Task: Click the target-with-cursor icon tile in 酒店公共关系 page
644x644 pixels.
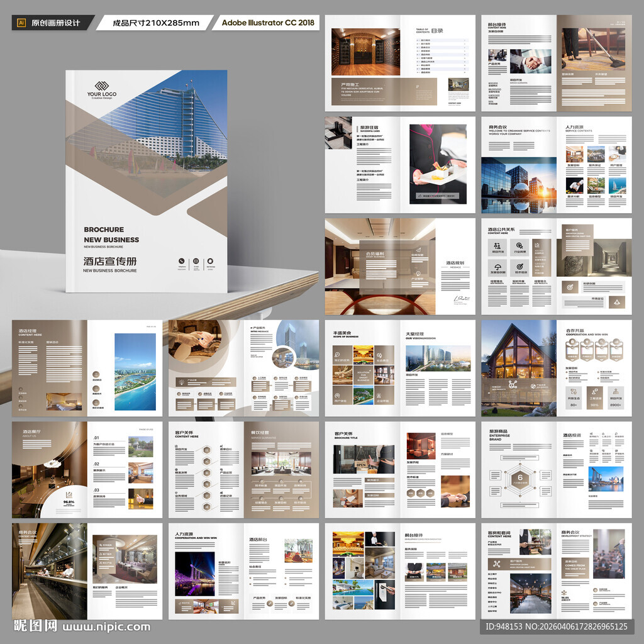Action: pyautogui.click(x=519, y=247)
